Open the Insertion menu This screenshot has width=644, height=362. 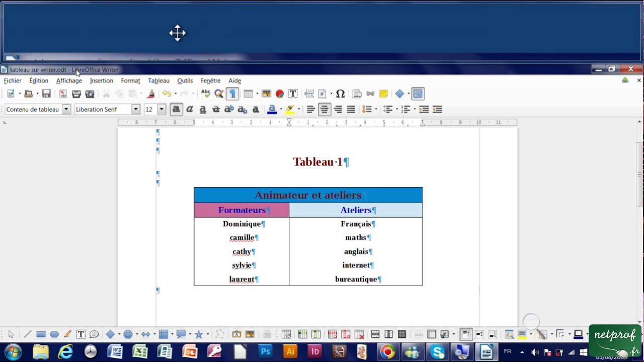point(101,80)
